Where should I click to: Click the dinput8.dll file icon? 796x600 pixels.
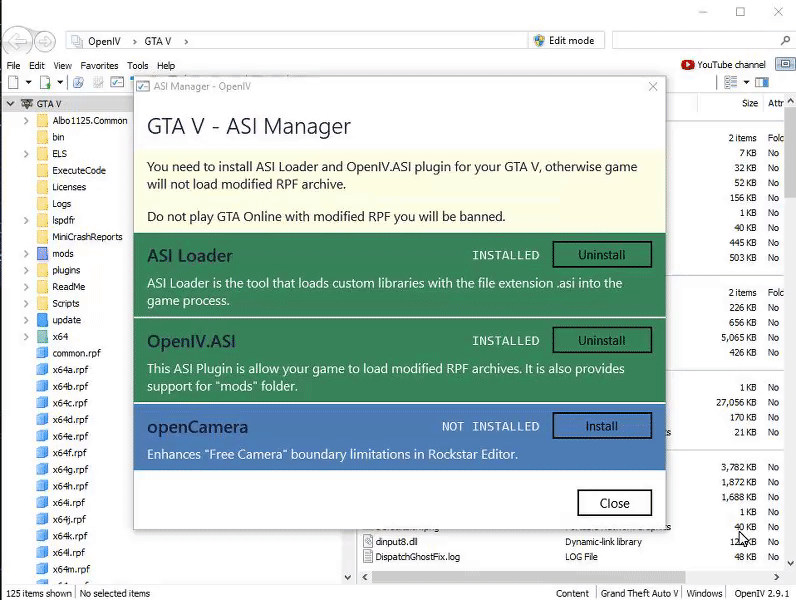click(368, 541)
